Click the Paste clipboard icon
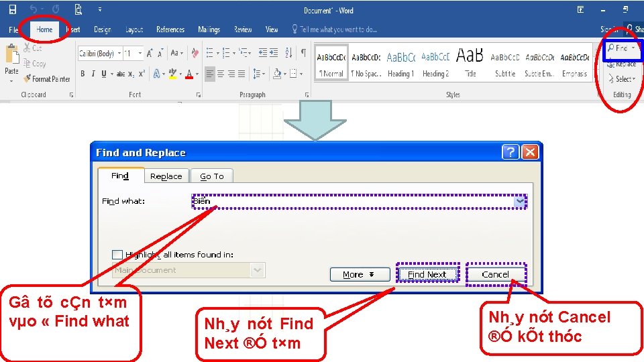Viewport: 644px width, 362px height. pyautogui.click(x=12, y=54)
